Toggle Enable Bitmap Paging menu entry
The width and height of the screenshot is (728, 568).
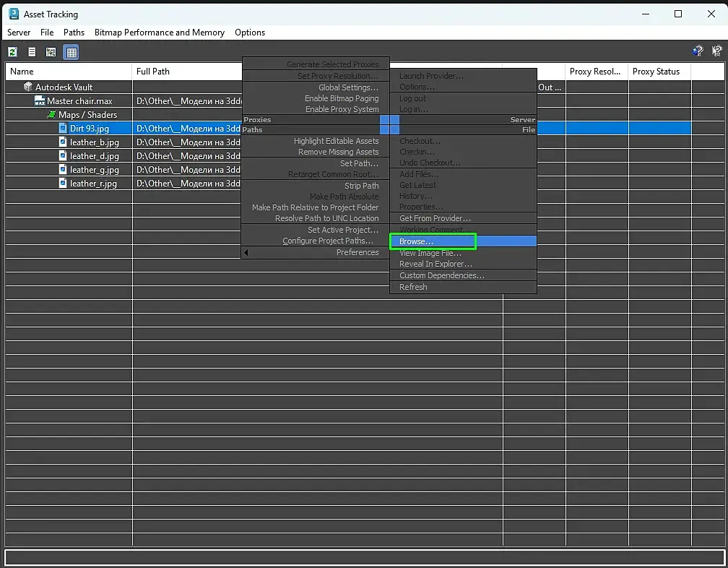click(x=315, y=98)
